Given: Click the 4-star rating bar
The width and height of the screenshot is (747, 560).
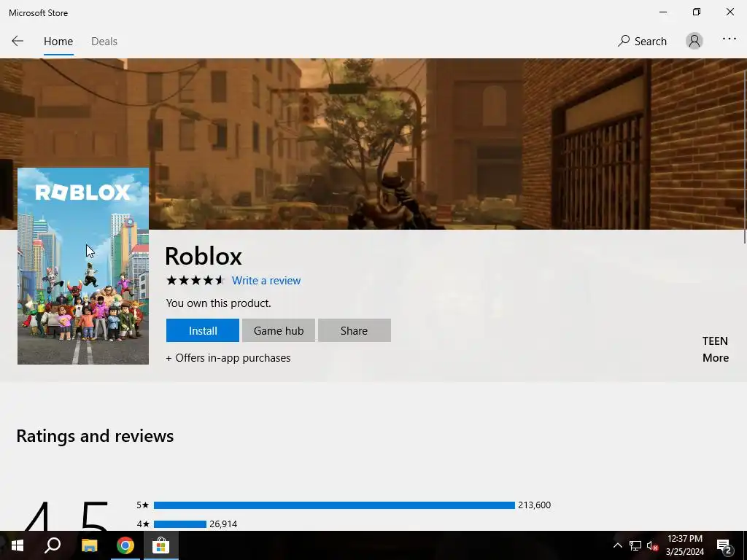Looking at the screenshot, I should [180, 524].
